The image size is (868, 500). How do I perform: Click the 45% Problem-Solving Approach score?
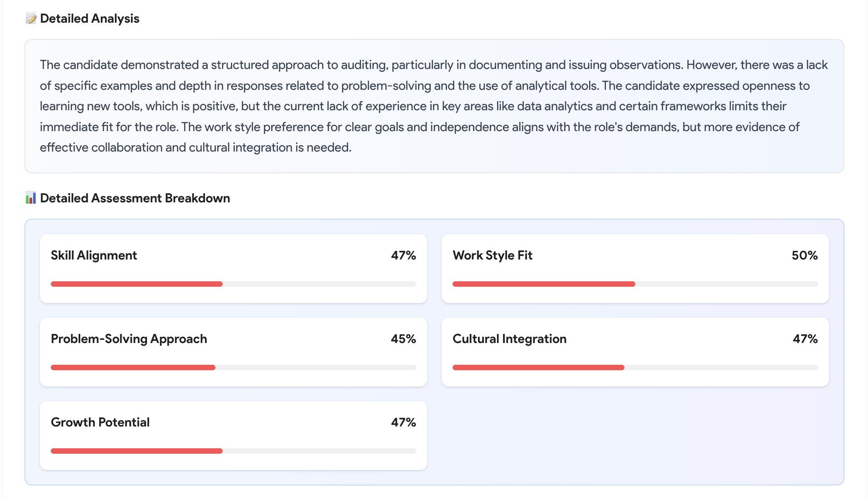pos(403,339)
